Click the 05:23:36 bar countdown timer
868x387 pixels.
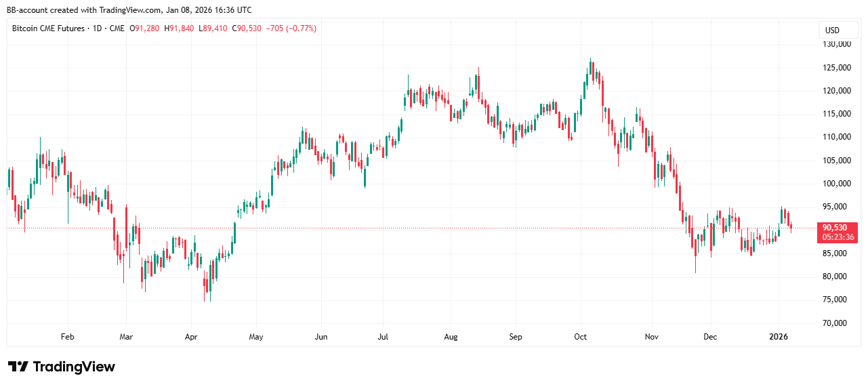(x=838, y=238)
